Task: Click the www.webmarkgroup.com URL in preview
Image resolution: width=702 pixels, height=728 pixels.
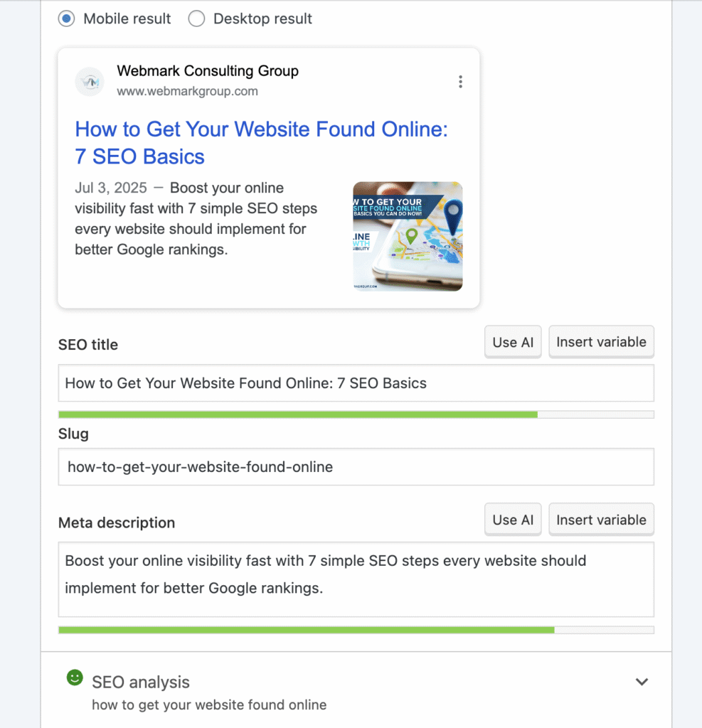Action: 187,91
